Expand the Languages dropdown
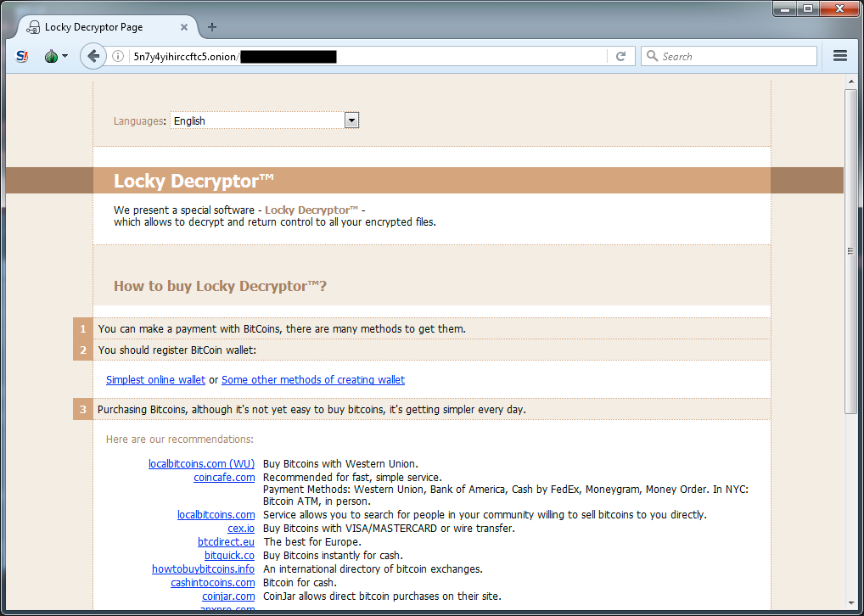864x616 pixels. 351,120
